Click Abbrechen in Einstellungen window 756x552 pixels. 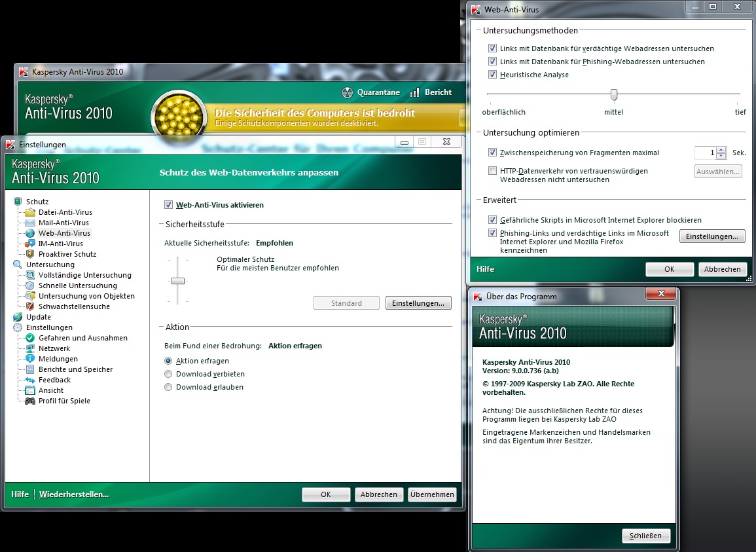point(379,494)
